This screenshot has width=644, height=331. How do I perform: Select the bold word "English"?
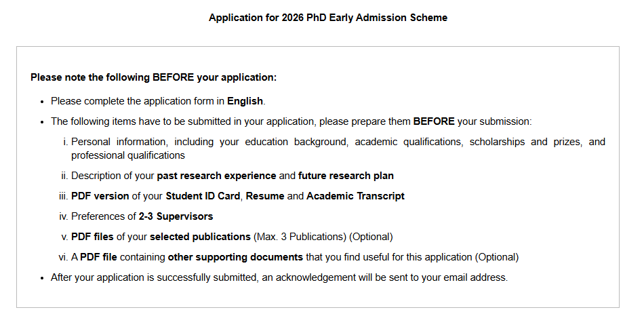(245, 101)
